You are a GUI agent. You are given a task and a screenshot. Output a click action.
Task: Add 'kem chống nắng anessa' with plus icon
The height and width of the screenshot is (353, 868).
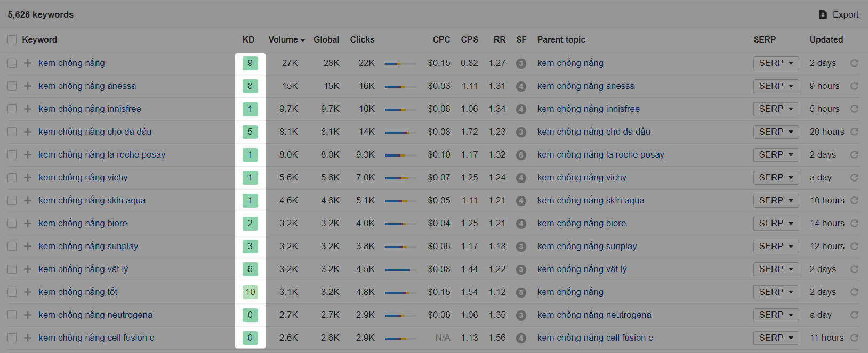click(28, 86)
